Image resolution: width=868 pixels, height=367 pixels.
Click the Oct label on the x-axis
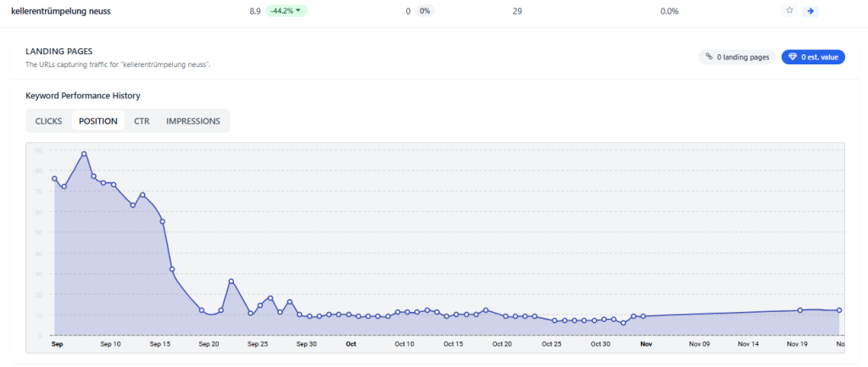351,344
